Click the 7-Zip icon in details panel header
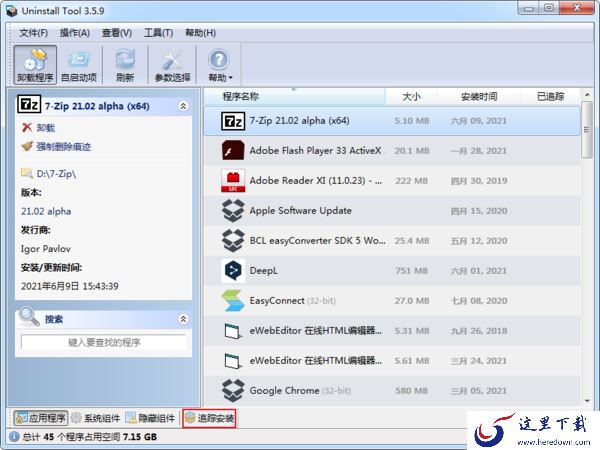The width and height of the screenshot is (600, 450). 29,104
